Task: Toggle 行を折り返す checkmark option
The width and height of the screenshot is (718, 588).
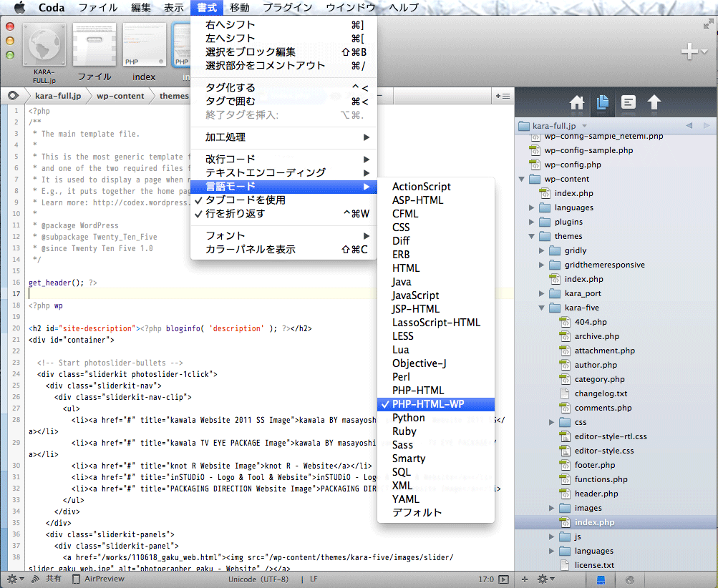Action: (x=283, y=214)
